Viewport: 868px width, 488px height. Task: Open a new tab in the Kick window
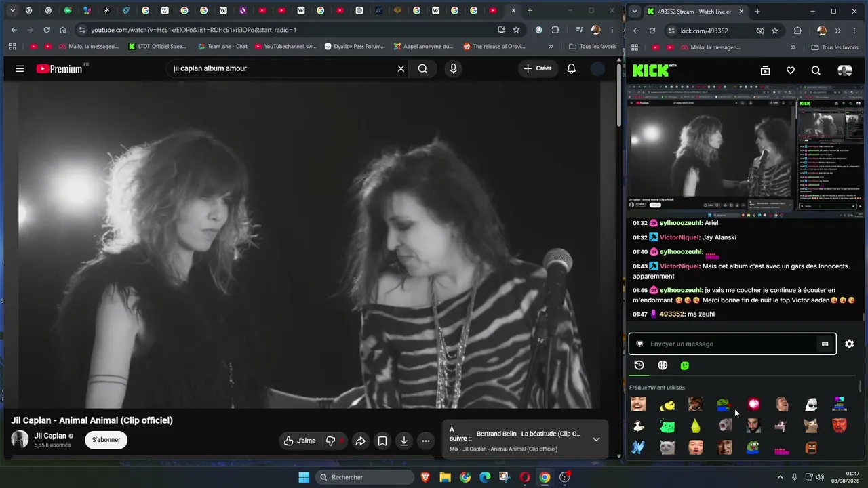click(757, 12)
